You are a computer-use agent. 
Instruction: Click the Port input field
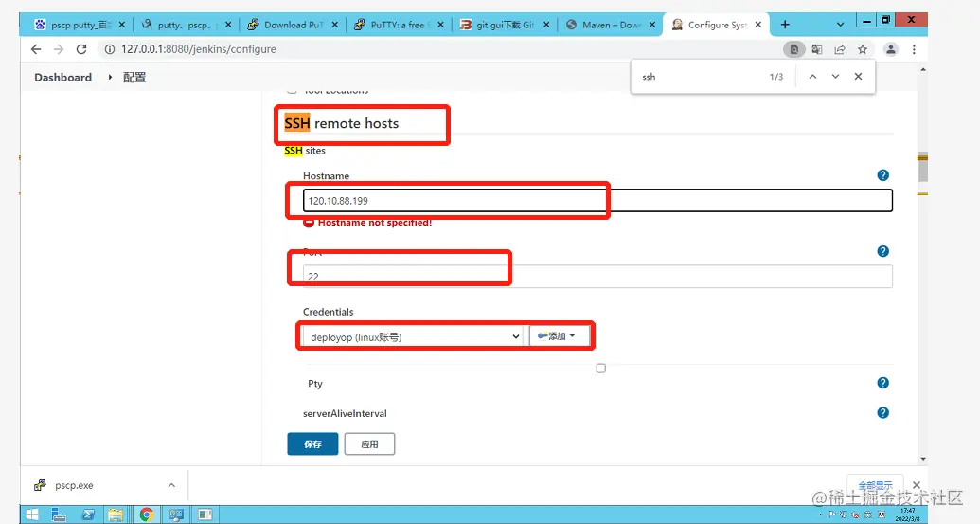click(x=597, y=277)
